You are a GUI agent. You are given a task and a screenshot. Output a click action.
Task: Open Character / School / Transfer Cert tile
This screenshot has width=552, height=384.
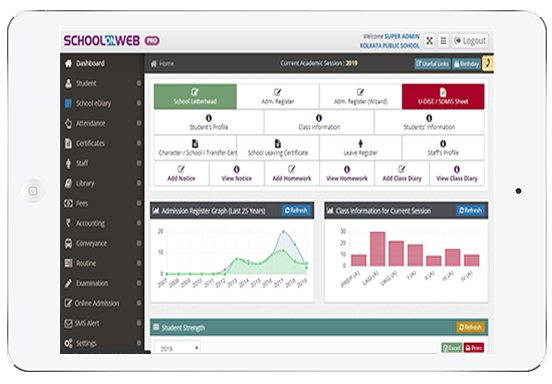coord(195,148)
